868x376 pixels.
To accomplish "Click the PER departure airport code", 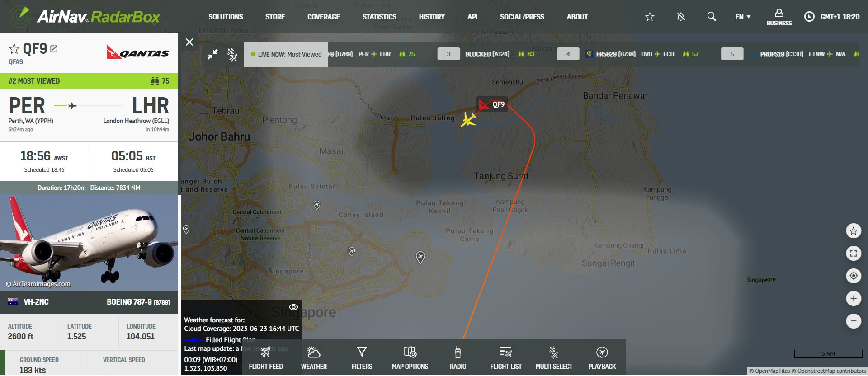I will 27,106.
